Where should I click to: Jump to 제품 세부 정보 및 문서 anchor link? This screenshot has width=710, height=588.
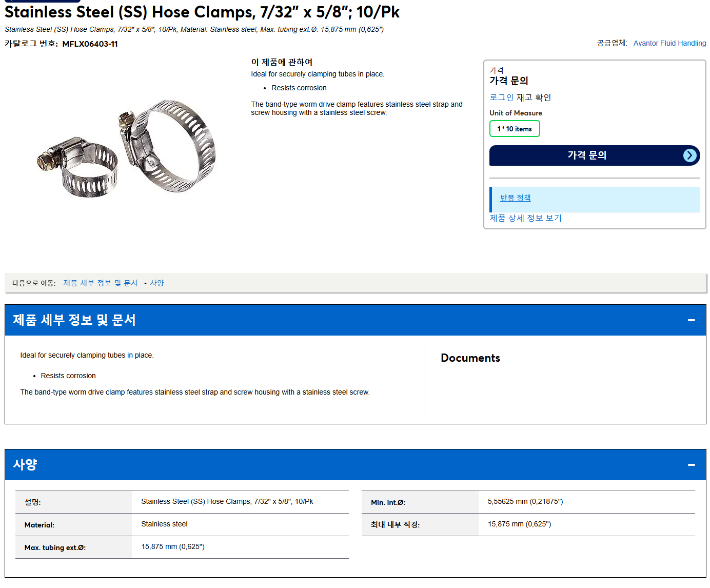tap(101, 283)
